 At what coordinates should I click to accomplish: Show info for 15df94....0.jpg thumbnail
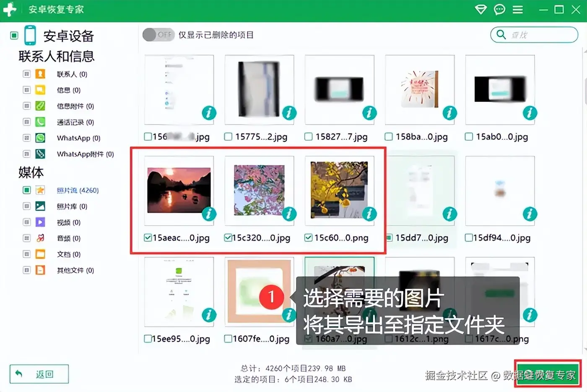coord(530,214)
